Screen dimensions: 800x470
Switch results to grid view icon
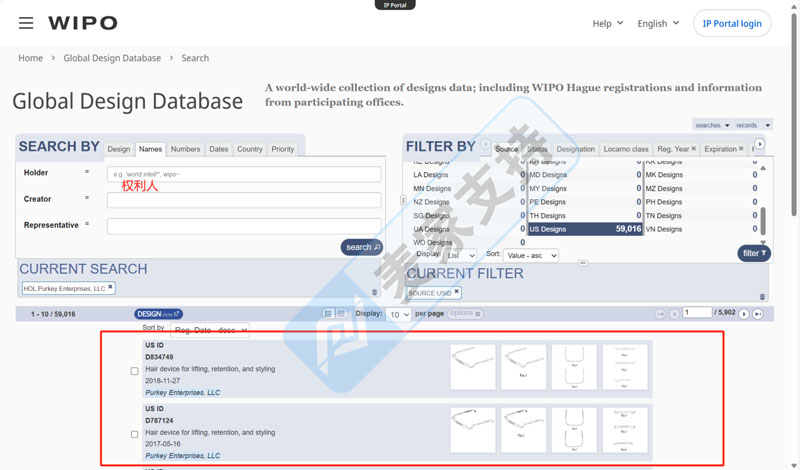341,313
